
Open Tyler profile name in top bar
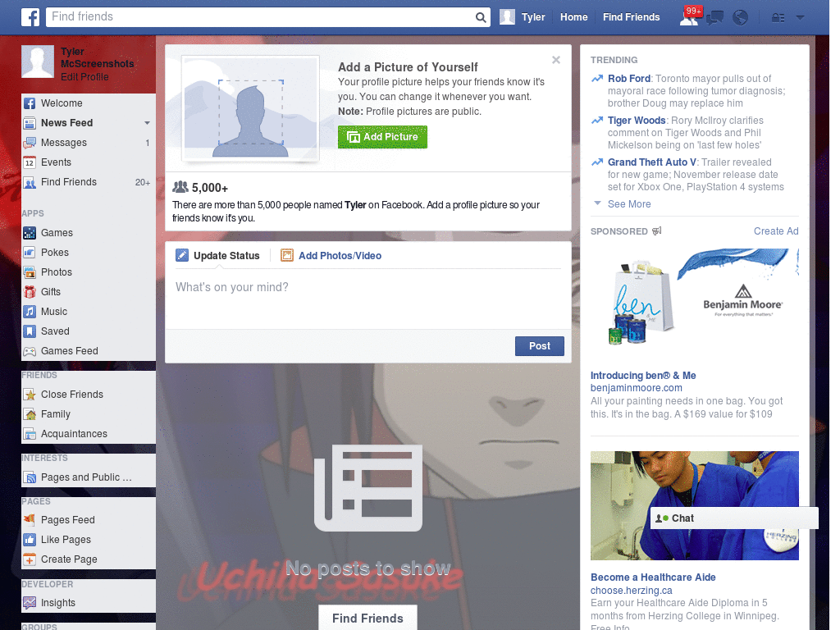click(x=533, y=17)
